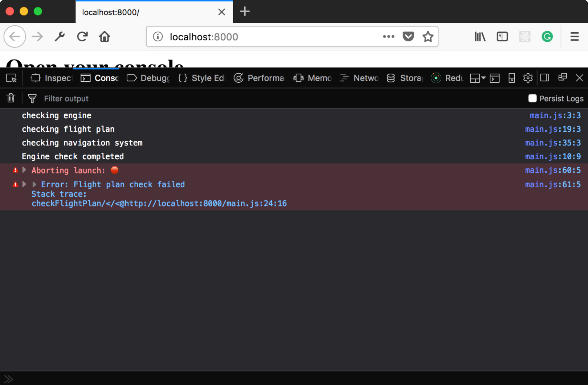The image size is (588, 385).
Task: Open source link main.js:10:9
Action: pyautogui.click(x=553, y=157)
